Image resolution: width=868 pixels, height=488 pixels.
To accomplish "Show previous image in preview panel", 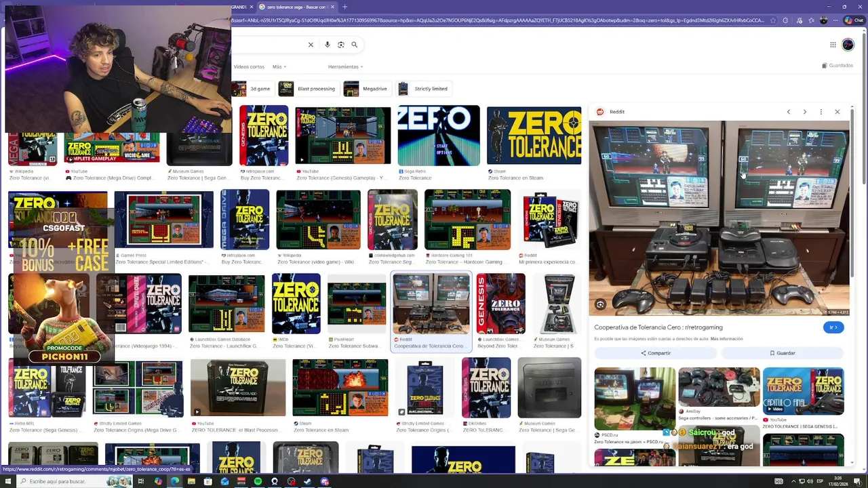I will point(789,112).
